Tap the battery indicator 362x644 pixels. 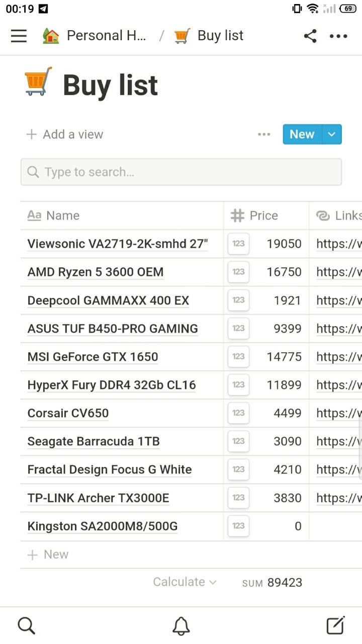click(x=348, y=9)
